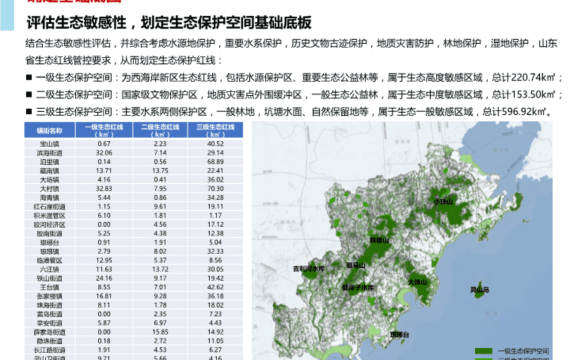The image size is (570, 360).
Task: Click the 铁镢山 label on the map
Action: pyautogui.click(x=380, y=240)
